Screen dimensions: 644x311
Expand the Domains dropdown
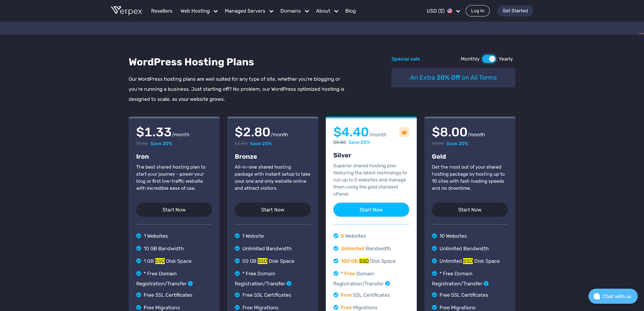[x=295, y=11]
